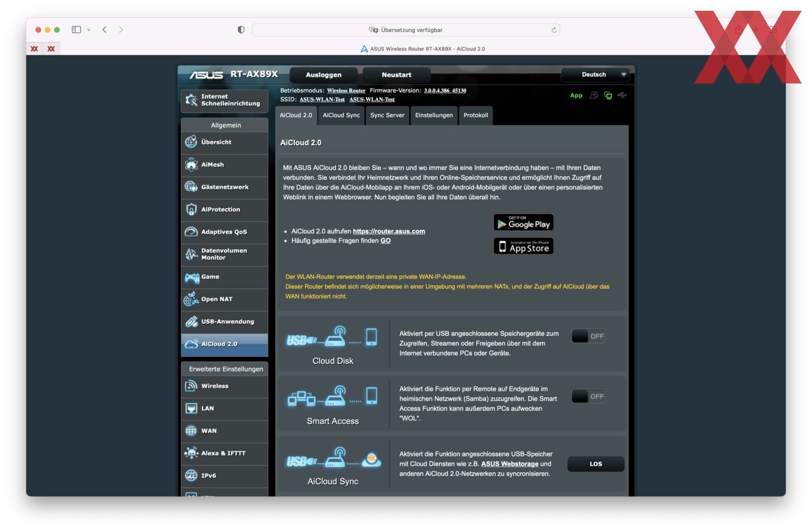
Task: Expand the Safari sidebar options chevron
Action: [88, 30]
